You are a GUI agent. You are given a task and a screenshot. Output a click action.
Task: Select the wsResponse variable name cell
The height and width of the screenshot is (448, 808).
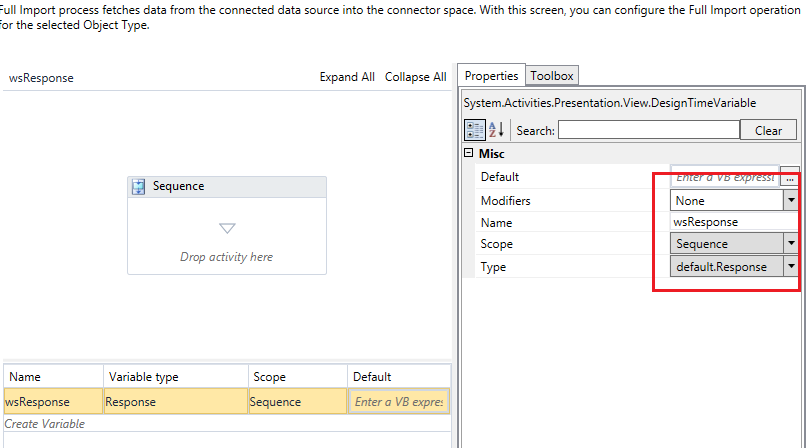[52, 401]
